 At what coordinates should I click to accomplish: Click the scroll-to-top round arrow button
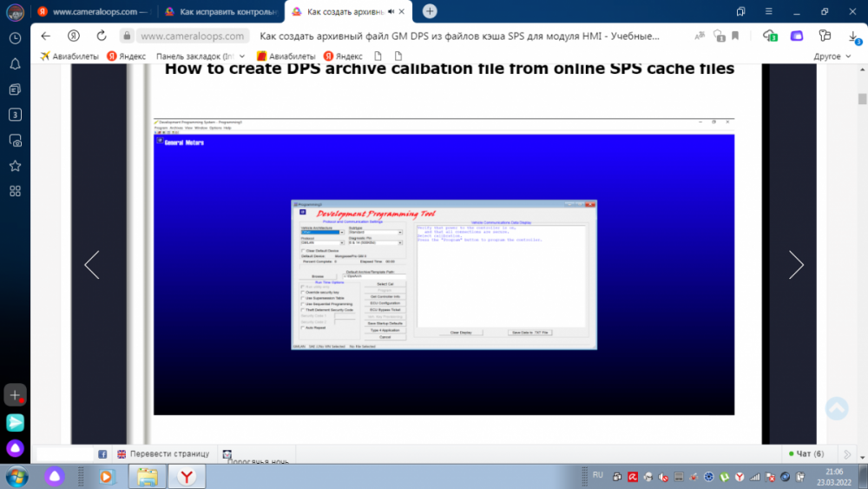click(x=837, y=408)
